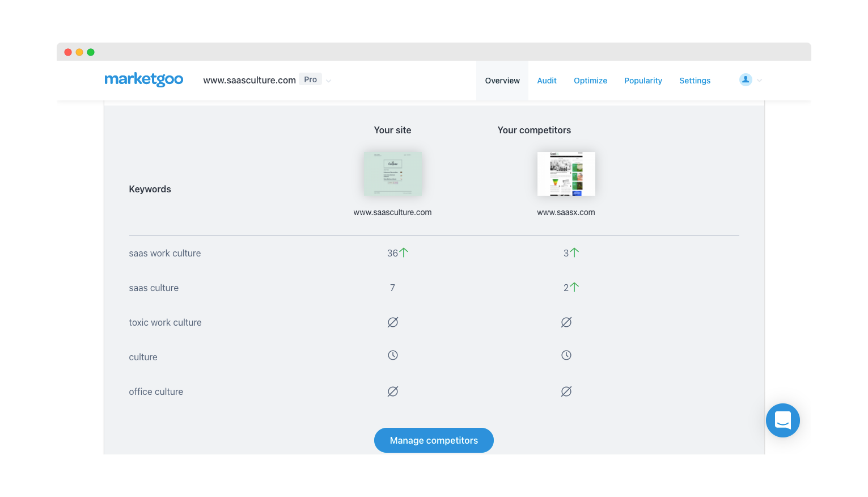
Task: Click your site's clock icon for culture
Action: point(393,355)
